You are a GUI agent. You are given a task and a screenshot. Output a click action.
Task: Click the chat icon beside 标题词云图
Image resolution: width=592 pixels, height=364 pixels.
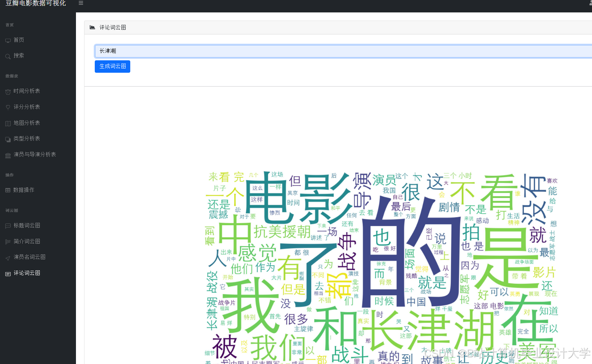click(x=8, y=226)
